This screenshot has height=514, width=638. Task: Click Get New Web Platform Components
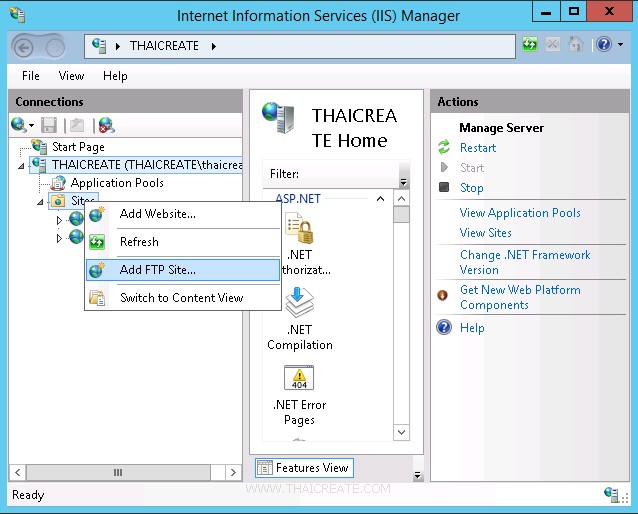[x=520, y=297]
